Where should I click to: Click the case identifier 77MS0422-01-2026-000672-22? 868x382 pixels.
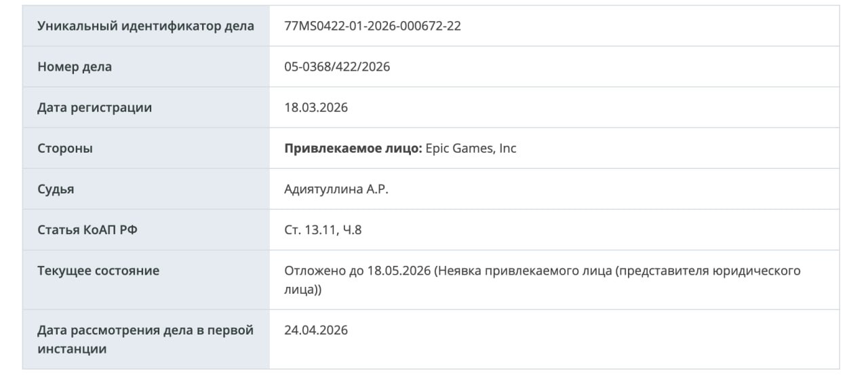(x=373, y=26)
